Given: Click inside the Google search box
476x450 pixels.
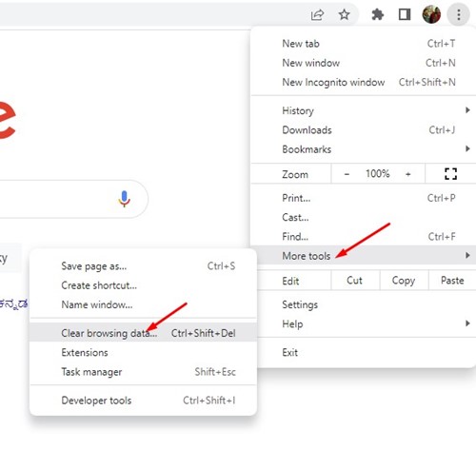Looking at the screenshot, I should [x=57, y=199].
